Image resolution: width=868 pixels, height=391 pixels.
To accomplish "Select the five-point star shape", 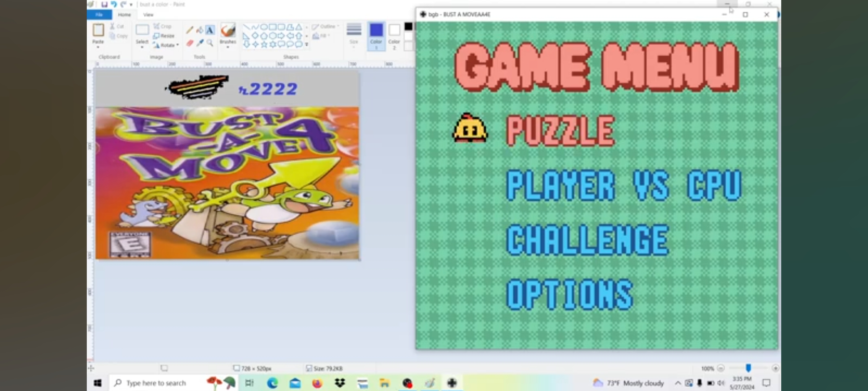I will [264, 44].
